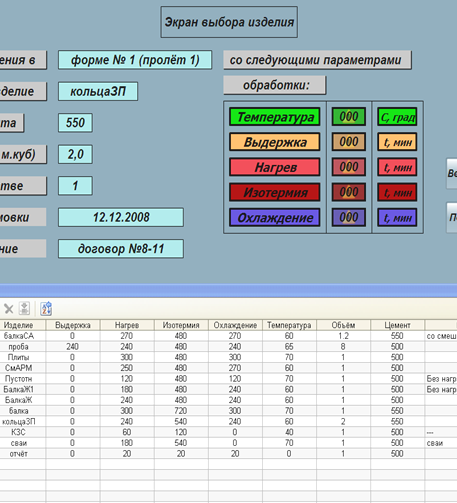
Task: Click the date field '12.12.2008'
Action: (121, 217)
